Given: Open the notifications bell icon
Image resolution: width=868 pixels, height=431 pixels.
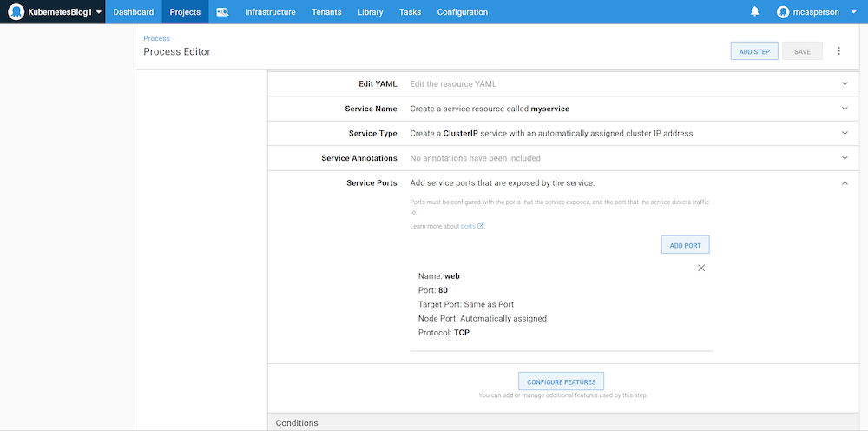Looking at the screenshot, I should (755, 12).
